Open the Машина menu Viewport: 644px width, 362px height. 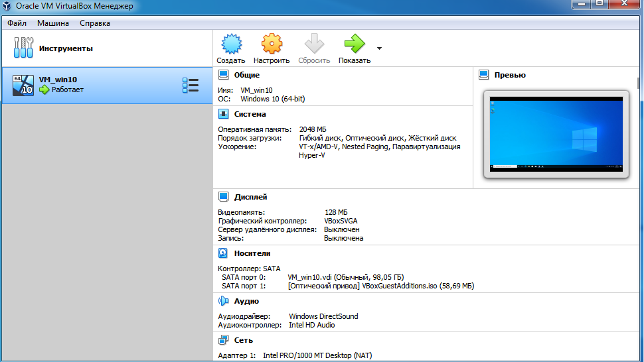click(x=53, y=23)
